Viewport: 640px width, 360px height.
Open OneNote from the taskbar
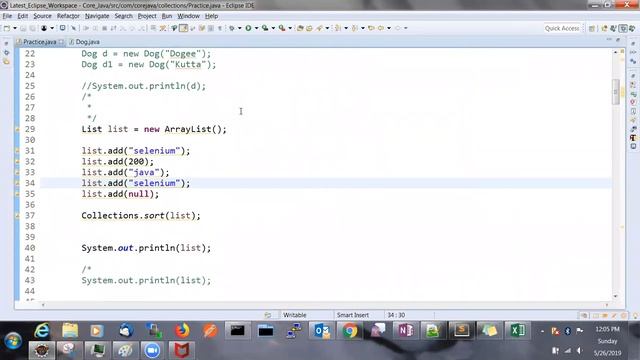pyautogui.click(x=405, y=330)
